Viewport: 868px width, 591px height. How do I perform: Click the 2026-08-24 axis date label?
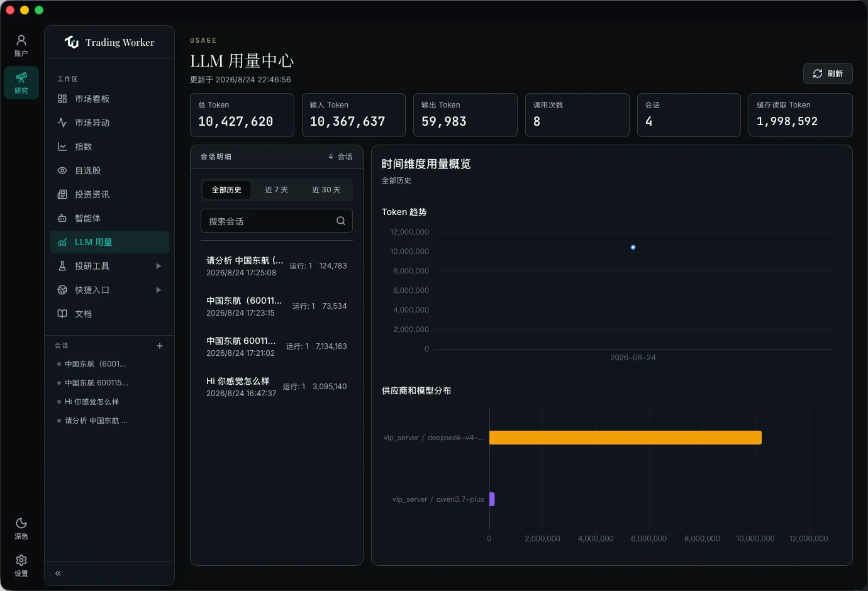[633, 358]
